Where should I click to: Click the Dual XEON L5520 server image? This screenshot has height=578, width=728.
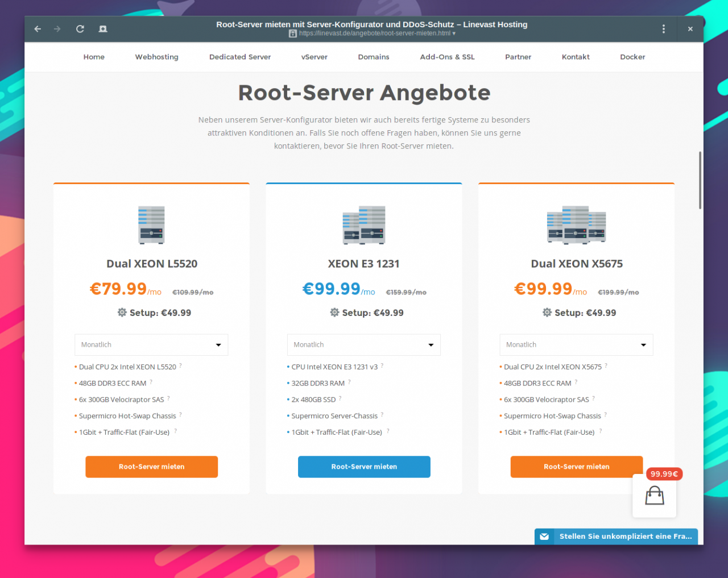click(151, 225)
